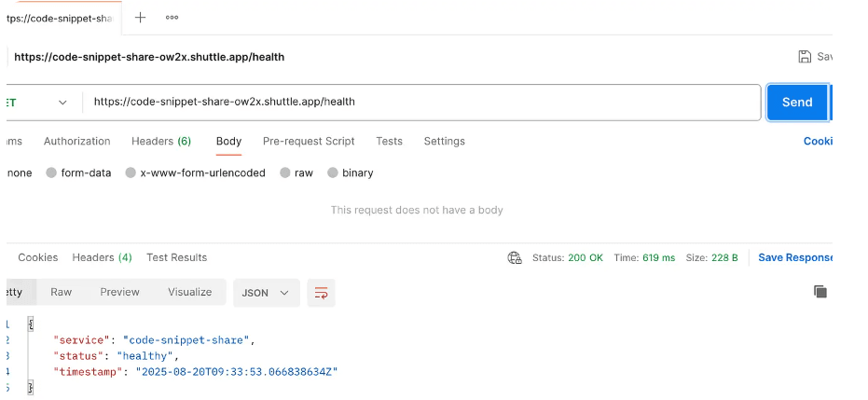The height and width of the screenshot is (400, 868).
Task: Select the Body tab
Action: pyautogui.click(x=228, y=141)
